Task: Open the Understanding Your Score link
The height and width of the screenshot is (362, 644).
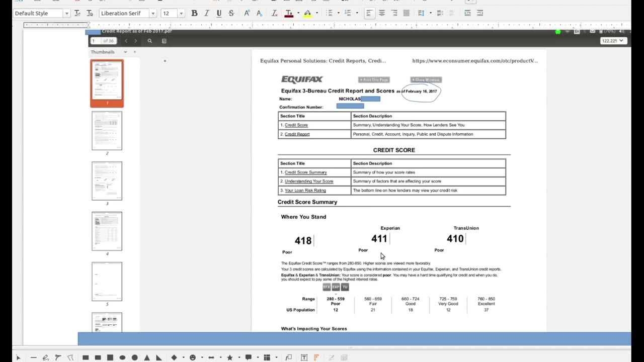Action: point(309,182)
